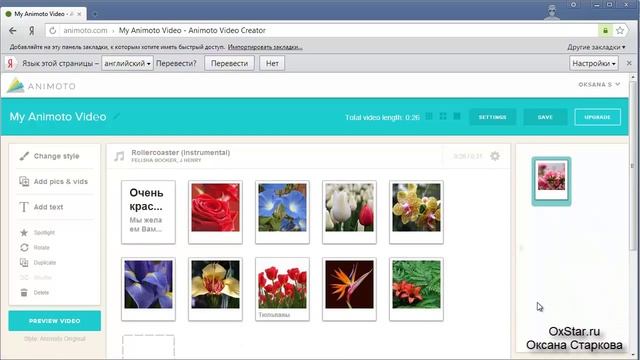Click PREVIEW VIDEO button

(x=55, y=321)
